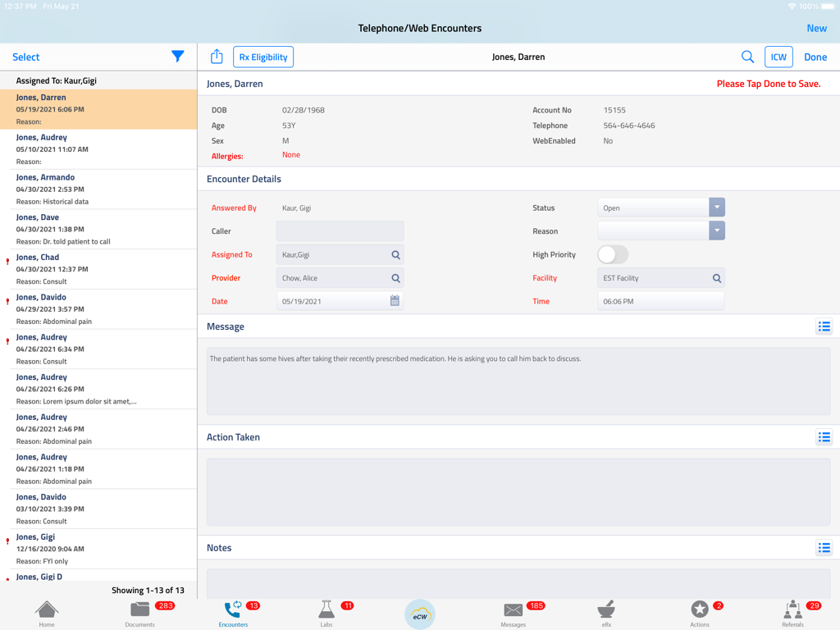This screenshot has height=630, width=840.
Task: Tap New to create an encounter
Action: [x=816, y=28]
